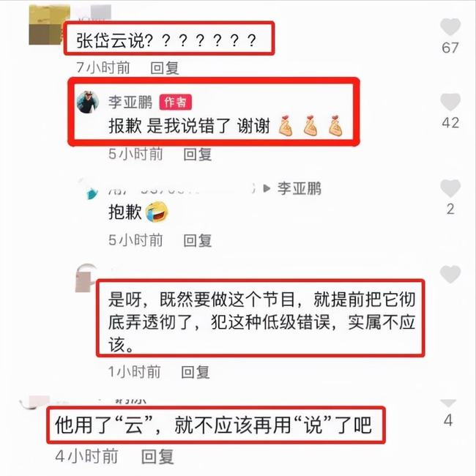The image size is (476, 476).
Task: Like the long comment starting 是呀
Action: click(450, 274)
